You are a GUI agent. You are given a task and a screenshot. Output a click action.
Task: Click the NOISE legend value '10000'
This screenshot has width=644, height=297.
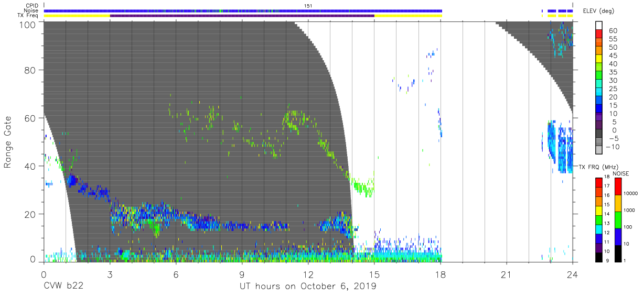(631, 193)
